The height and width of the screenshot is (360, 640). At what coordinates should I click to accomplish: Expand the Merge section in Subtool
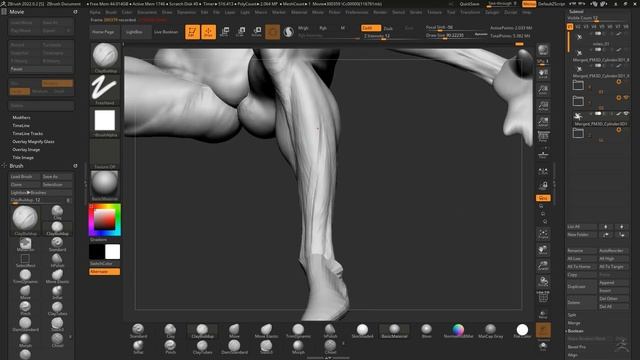pos(573,323)
